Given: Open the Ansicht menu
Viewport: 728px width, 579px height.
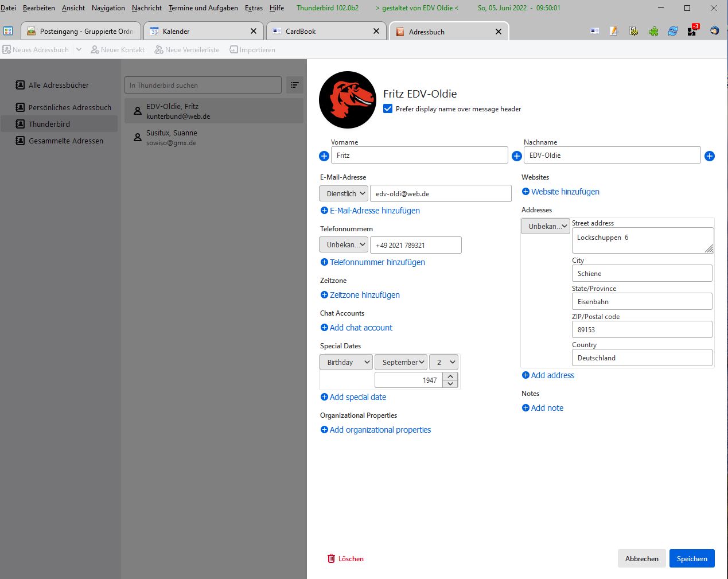Looking at the screenshot, I should (73, 8).
